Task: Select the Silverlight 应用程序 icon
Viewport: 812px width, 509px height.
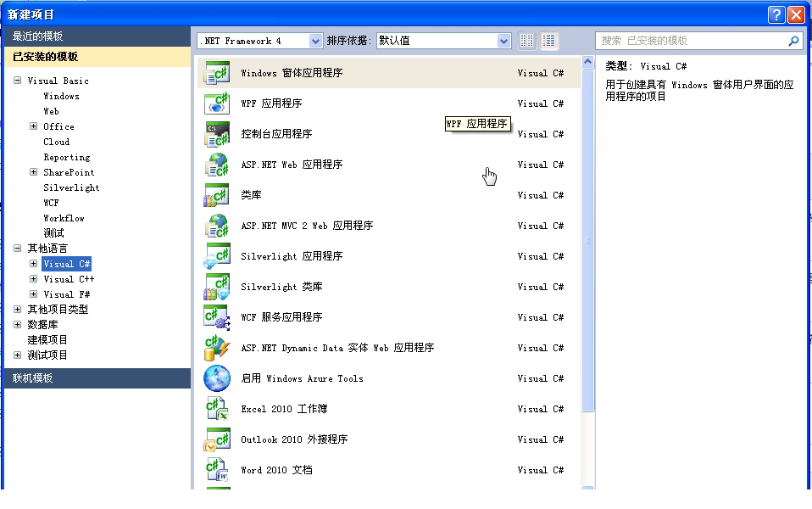Action: click(216, 256)
